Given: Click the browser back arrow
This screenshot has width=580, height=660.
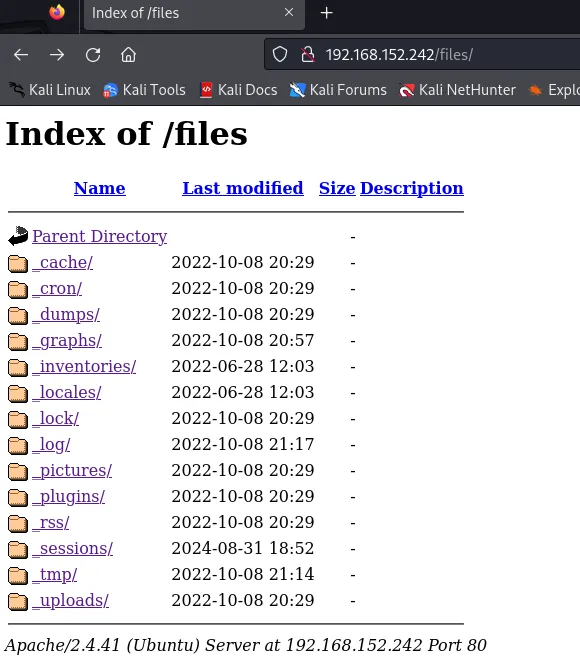Looking at the screenshot, I should (x=21, y=55).
